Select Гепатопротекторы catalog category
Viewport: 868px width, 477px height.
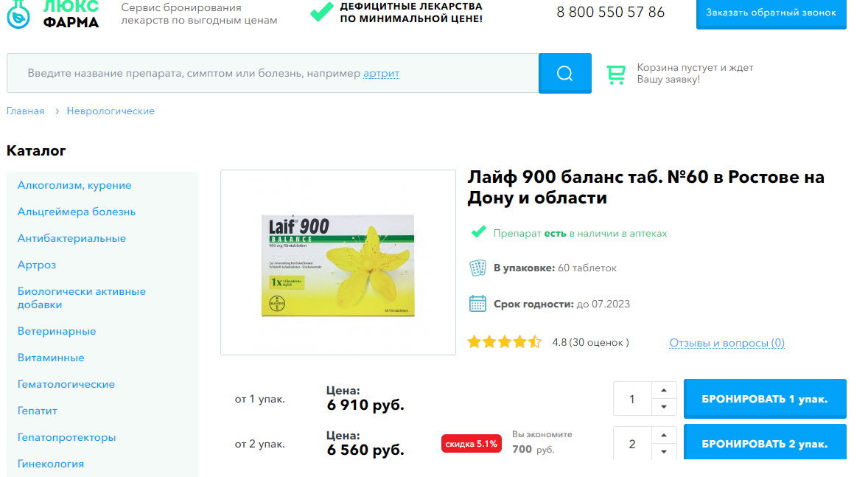tap(66, 437)
